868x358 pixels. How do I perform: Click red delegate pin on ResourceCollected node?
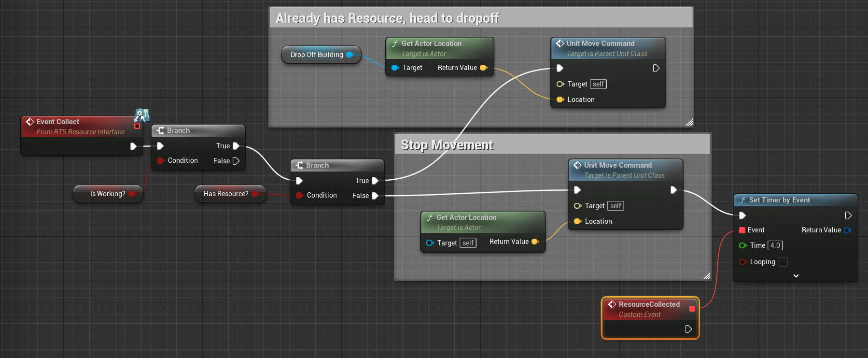(x=692, y=309)
